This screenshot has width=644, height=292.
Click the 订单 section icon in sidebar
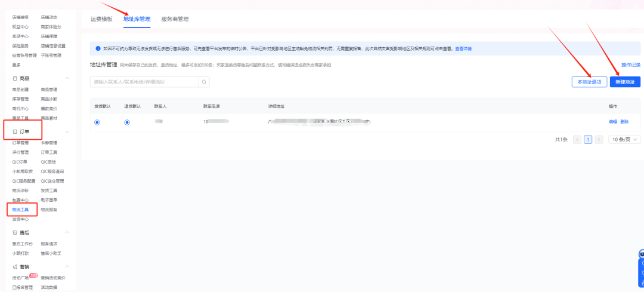15,131
